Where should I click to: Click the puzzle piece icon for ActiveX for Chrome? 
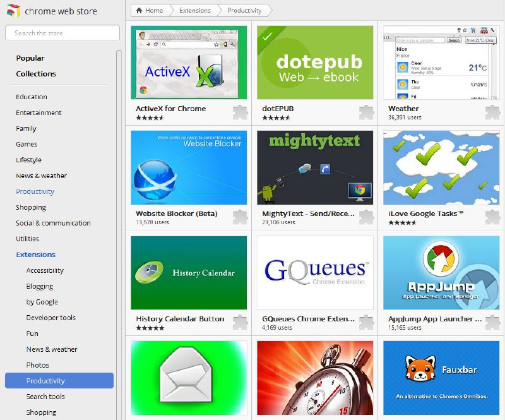241,112
